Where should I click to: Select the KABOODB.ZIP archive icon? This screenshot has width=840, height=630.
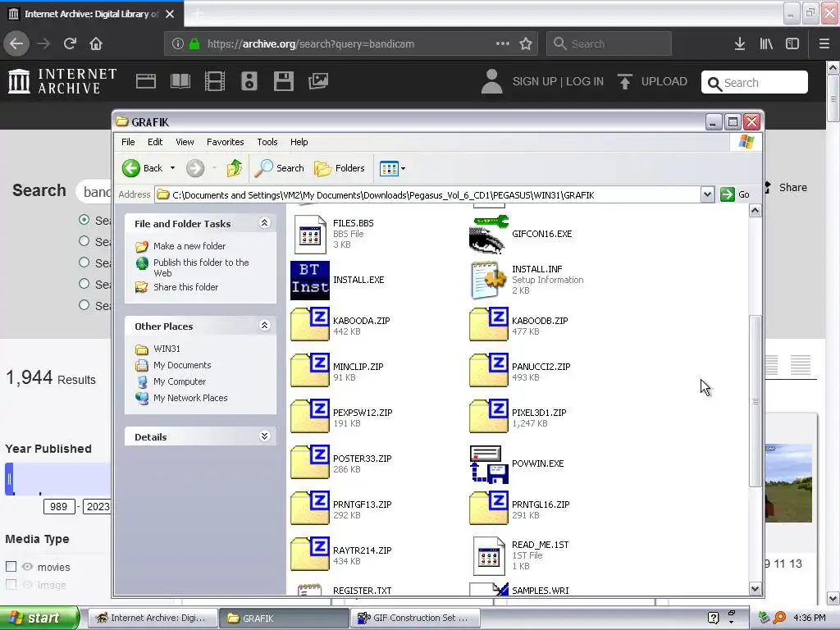click(488, 325)
